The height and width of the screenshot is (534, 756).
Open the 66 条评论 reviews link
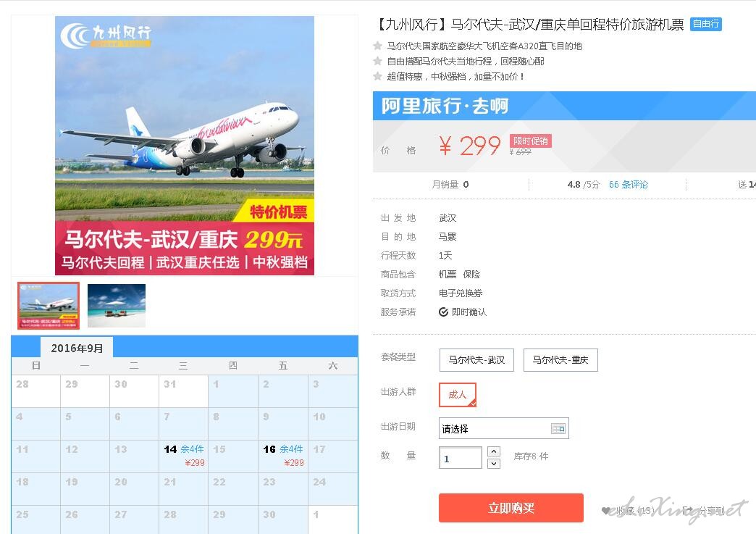[629, 184]
